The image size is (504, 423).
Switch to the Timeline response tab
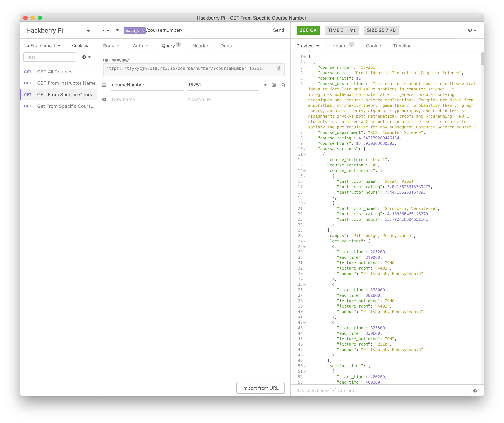coord(402,46)
